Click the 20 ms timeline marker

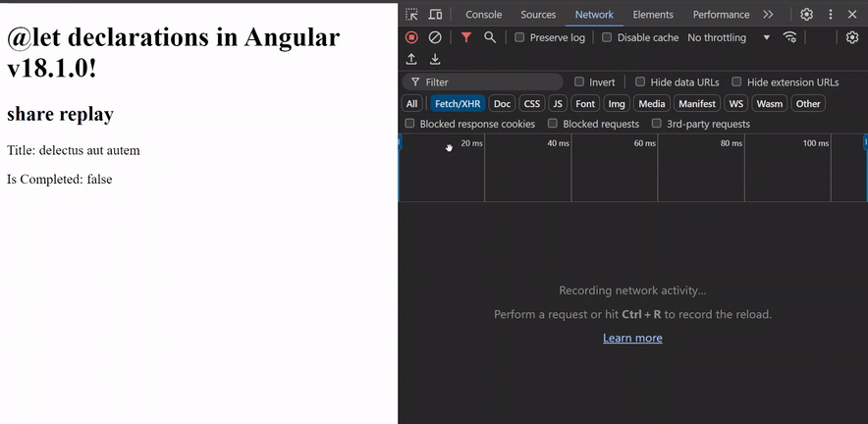[x=471, y=143]
